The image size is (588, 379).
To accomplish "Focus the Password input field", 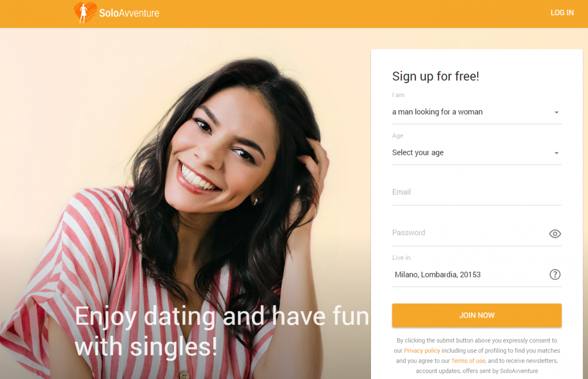I will [469, 233].
